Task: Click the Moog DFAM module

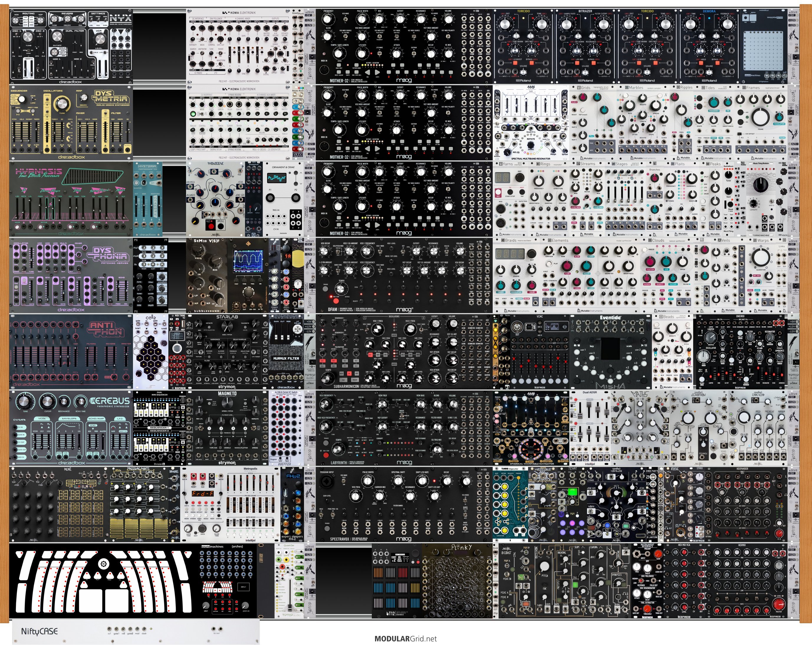Action: [404, 276]
